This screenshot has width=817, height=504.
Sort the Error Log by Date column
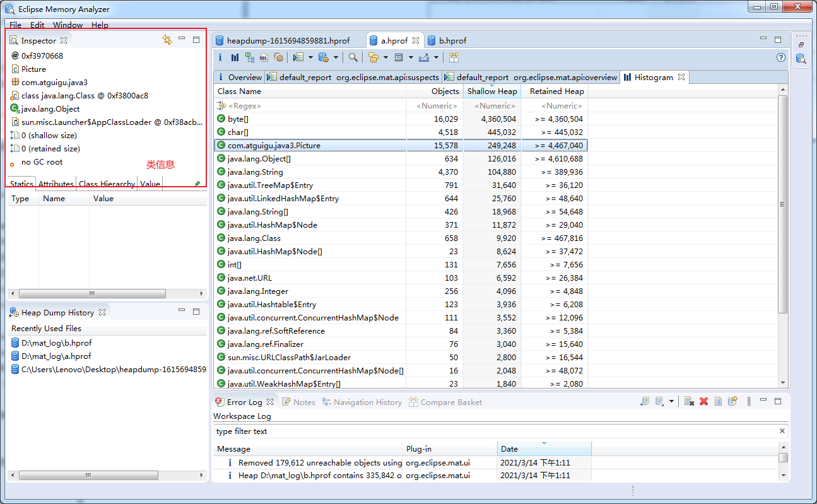coord(544,448)
